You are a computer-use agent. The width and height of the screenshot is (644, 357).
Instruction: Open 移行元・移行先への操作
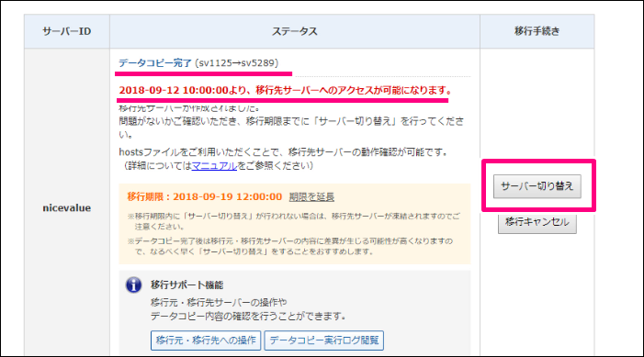tap(206, 340)
